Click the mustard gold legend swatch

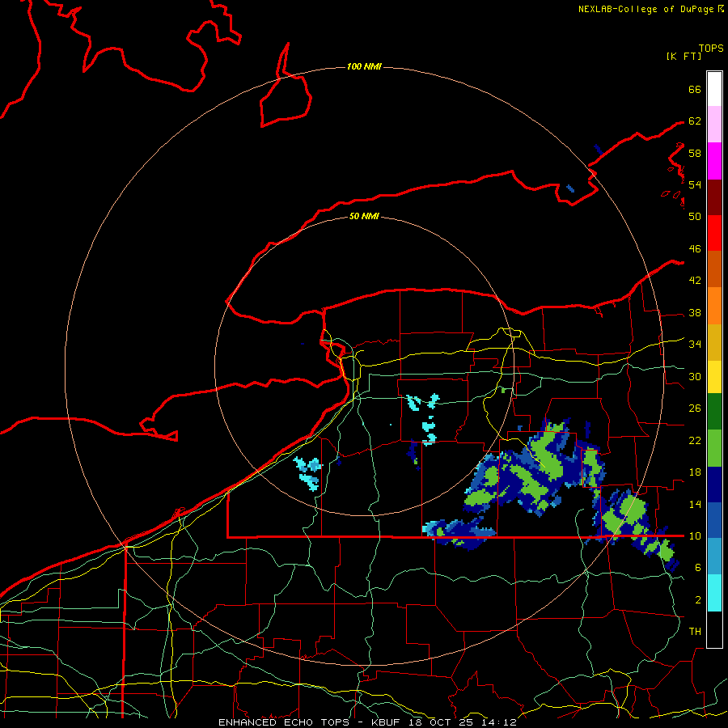714,342
